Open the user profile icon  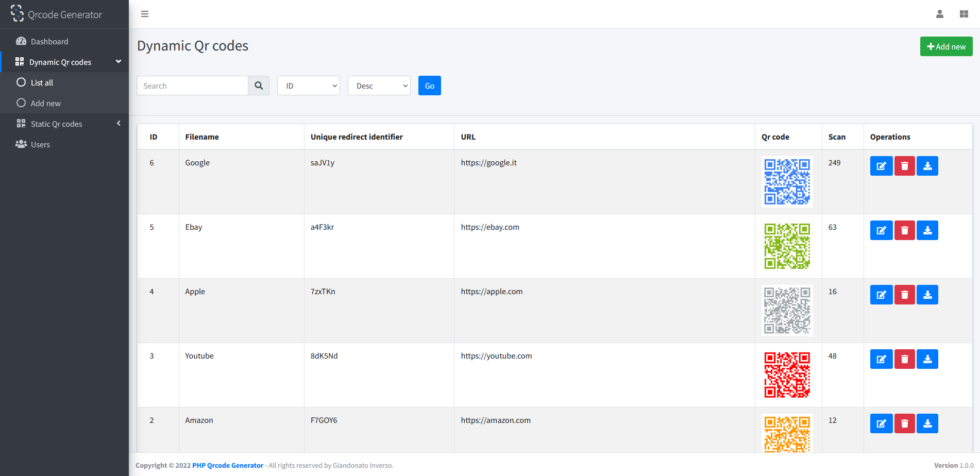coord(940,14)
